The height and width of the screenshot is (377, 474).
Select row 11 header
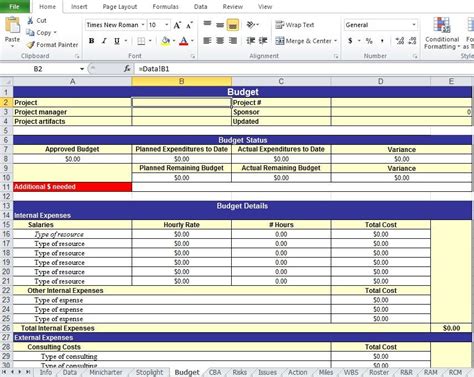(x=6, y=187)
